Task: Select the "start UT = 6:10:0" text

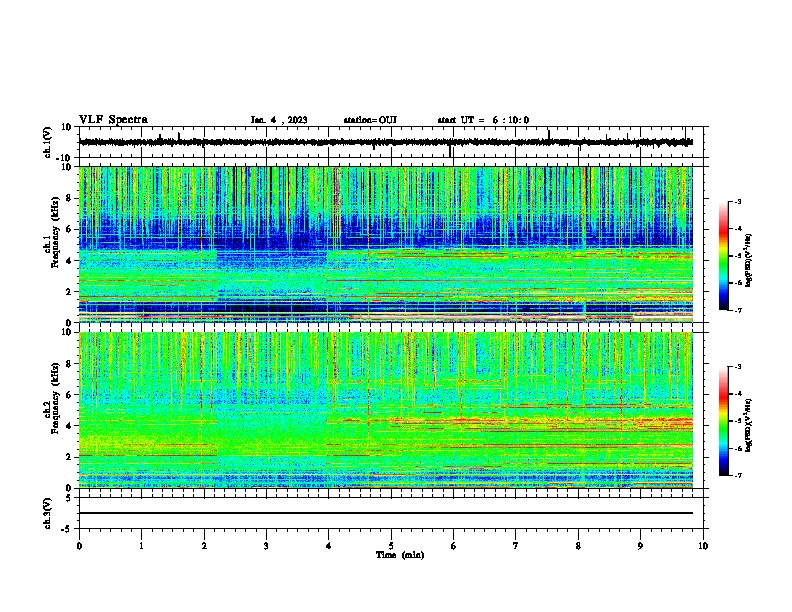Action: (483, 120)
